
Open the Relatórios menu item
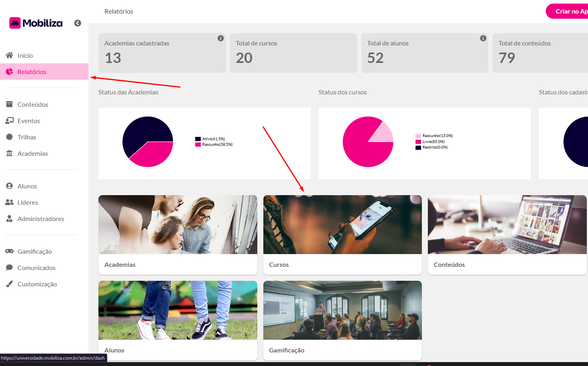click(x=32, y=72)
